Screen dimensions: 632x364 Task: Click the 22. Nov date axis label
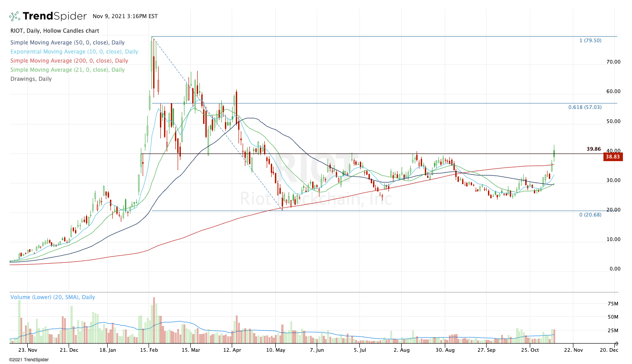573,350
